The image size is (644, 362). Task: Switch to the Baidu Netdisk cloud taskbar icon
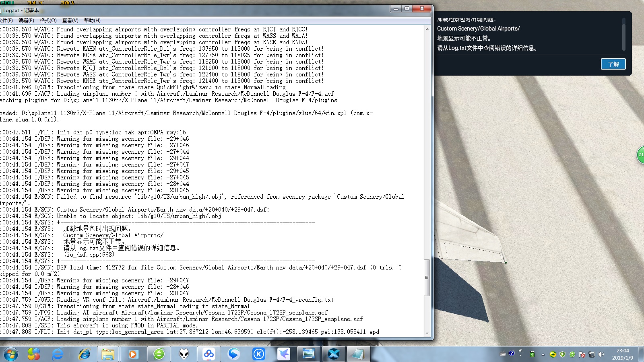pyautogui.click(x=209, y=354)
